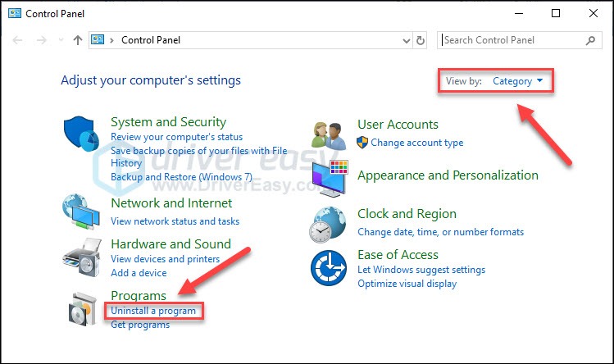Open the View by Category dropdown
This screenshot has height=364, width=614.
(x=518, y=81)
